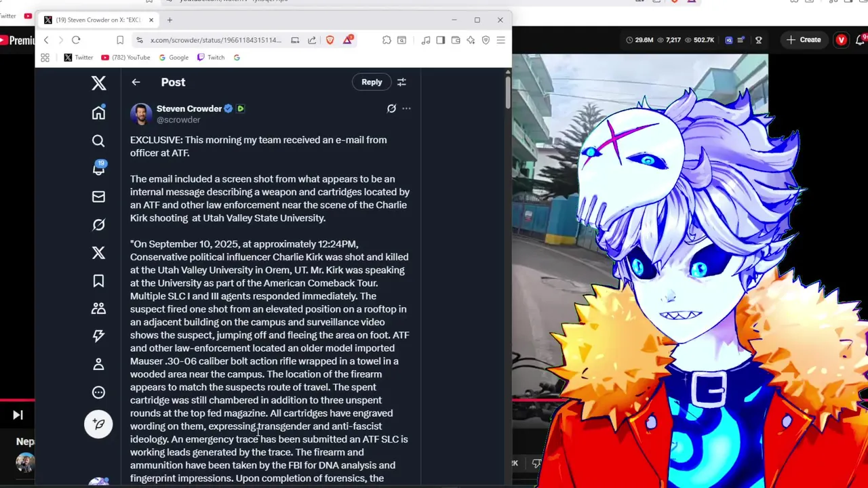The width and height of the screenshot is (868, 488).
Task: Open the apps grid in bookmarks bar
Action: pyautogui.click(x=45, y=58)
